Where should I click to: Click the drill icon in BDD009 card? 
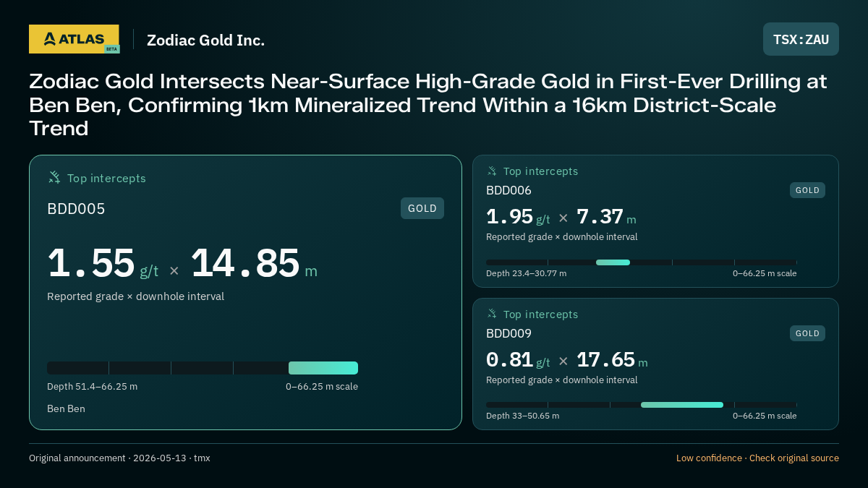point(492,314)
